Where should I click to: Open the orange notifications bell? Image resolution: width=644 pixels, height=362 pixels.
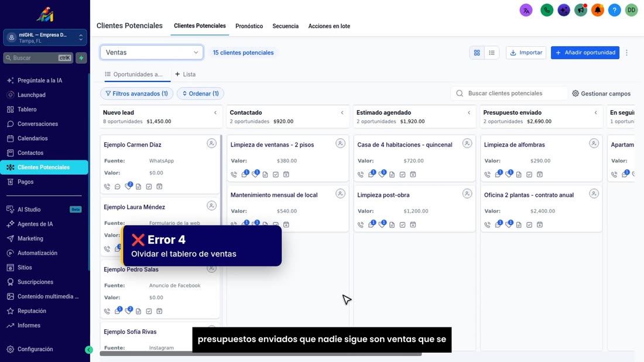(598, 11)
